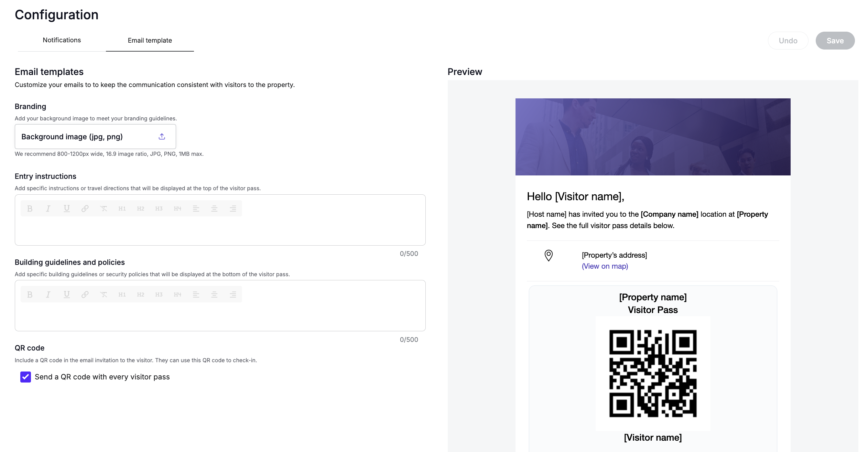This screenshot has width=868, height=452.
Task: Toggle Italic in Entry instructions toolbar
Action: (x=48, y=208)
